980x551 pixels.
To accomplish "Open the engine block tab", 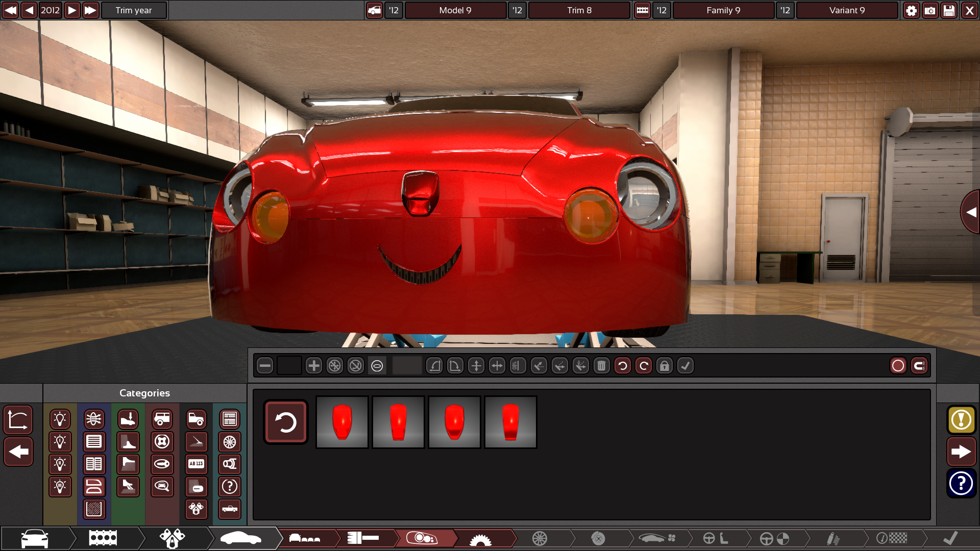I will coord(103,538).
